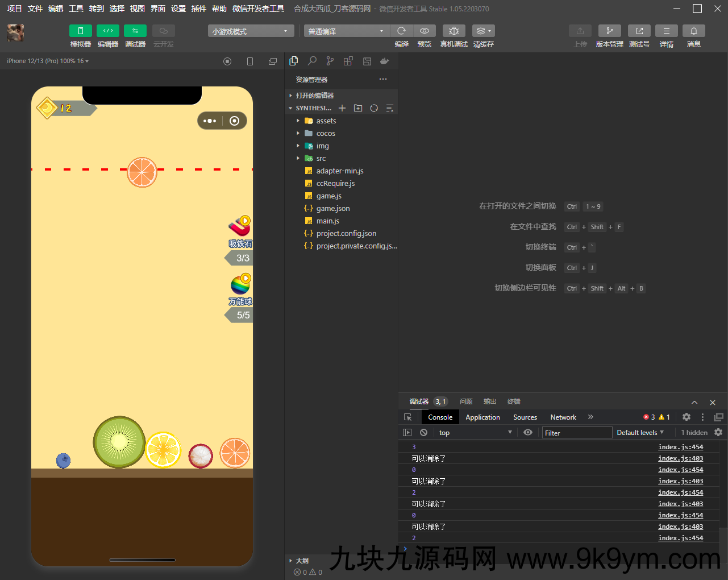
Task: Click the compile refresh icon
Action: (x=401, y=31)
